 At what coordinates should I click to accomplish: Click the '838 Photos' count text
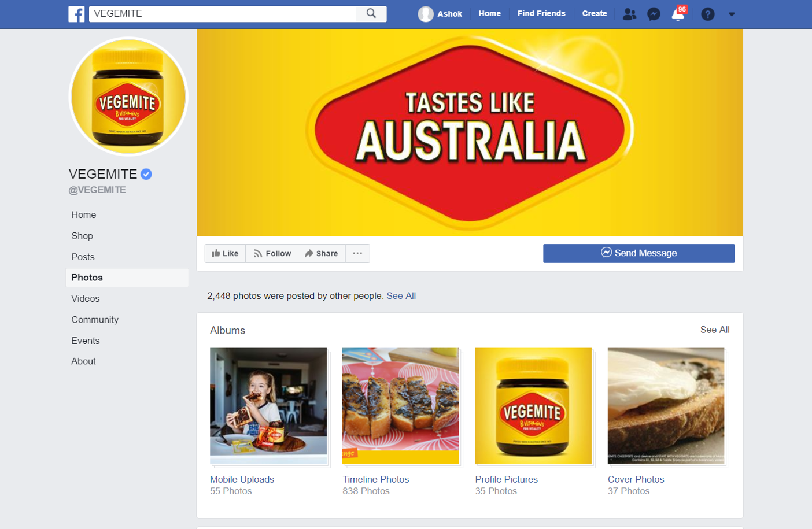pos(366,491)
